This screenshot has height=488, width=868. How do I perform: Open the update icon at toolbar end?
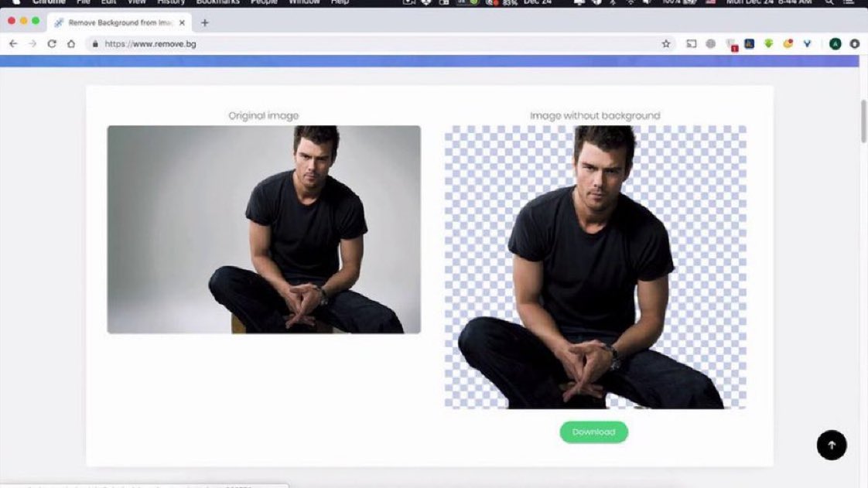tap(855, 44)
